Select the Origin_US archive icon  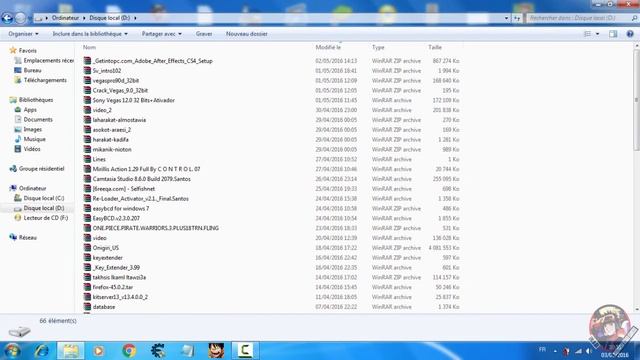[x=87, y=248]
